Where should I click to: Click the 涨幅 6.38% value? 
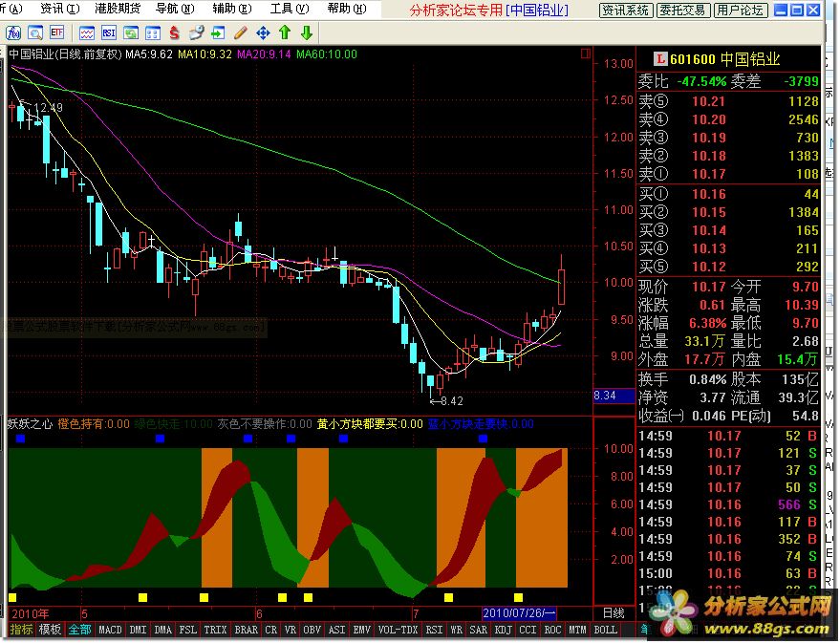point(707,323)
